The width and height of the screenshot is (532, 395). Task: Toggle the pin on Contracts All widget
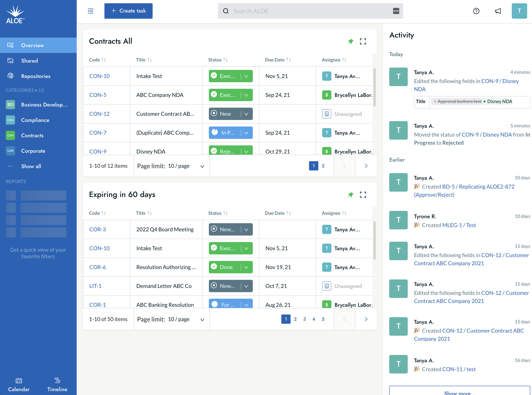(x=351, y=41)
